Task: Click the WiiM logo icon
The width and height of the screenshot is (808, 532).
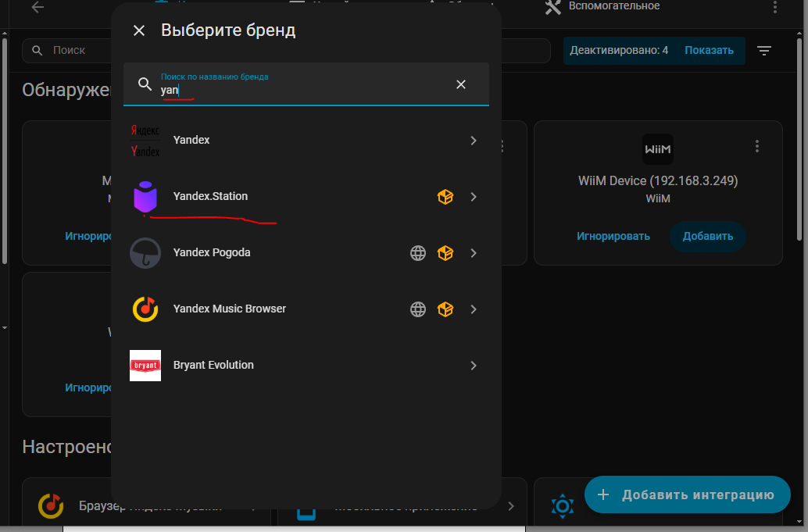Action: point(658,149)
